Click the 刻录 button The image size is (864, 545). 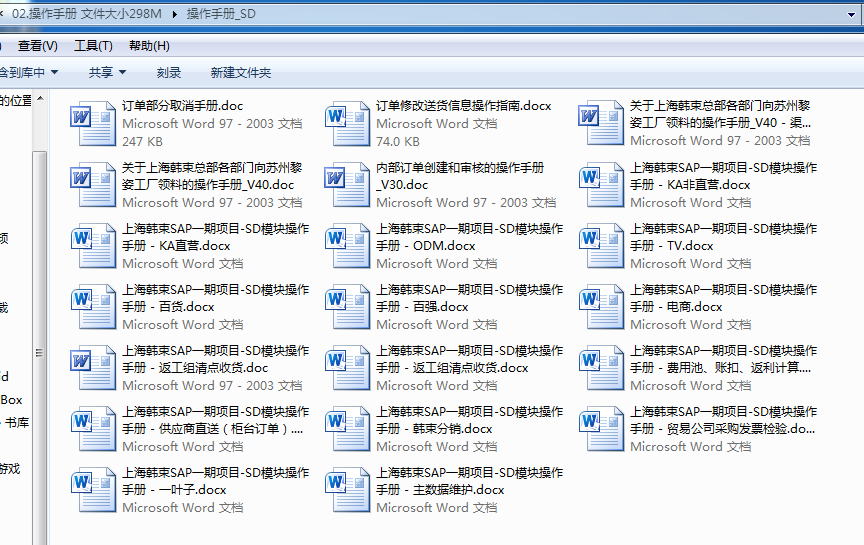[x=169, y=72]
